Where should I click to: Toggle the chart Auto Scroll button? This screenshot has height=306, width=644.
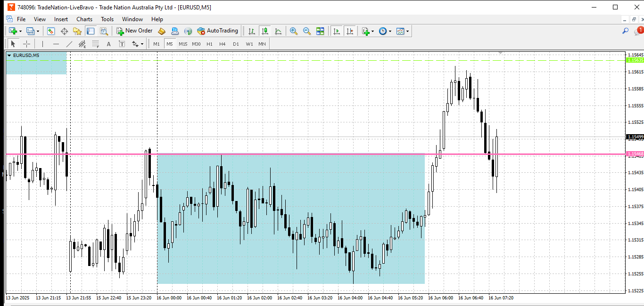pyautogui.click(x=336, y=31)
